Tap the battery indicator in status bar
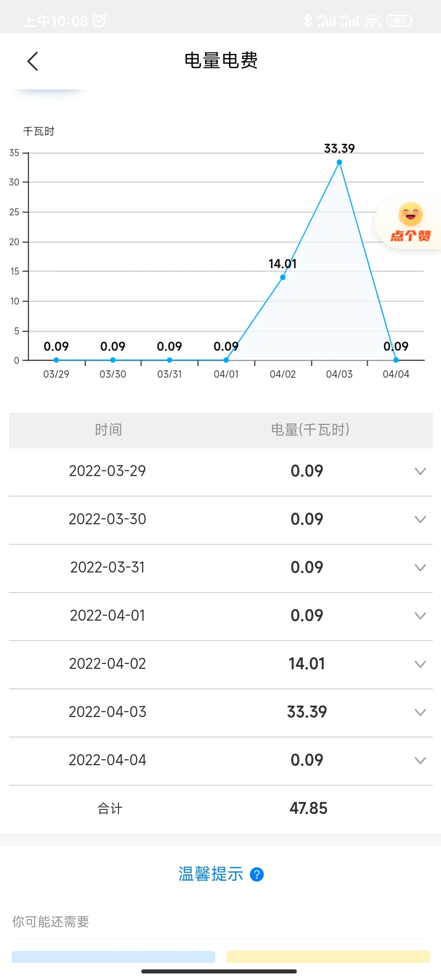Viewport: 441px width, 980px height. click(400, 20)
